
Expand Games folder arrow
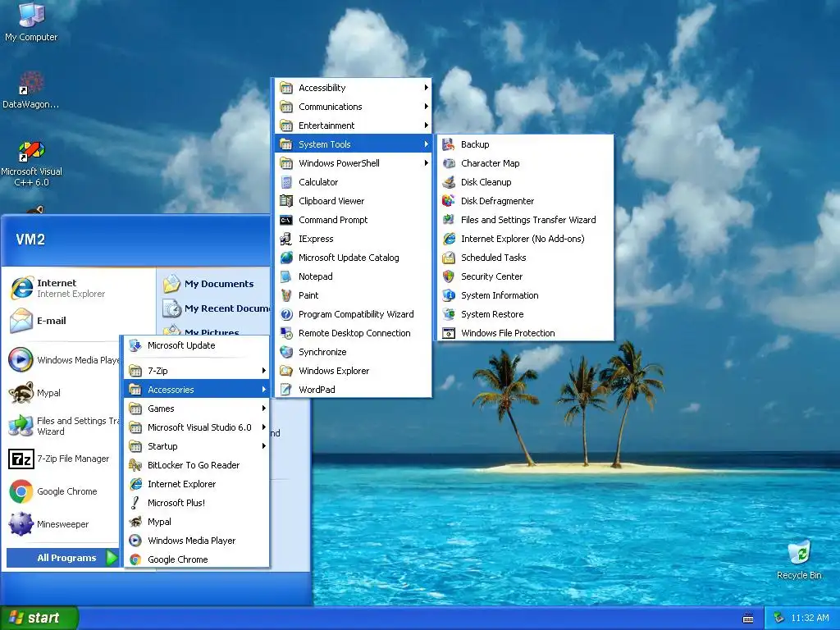[264, 409]
